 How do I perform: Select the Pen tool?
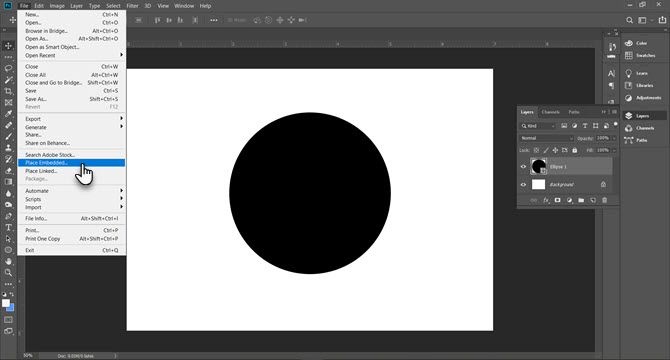(8, 216)
